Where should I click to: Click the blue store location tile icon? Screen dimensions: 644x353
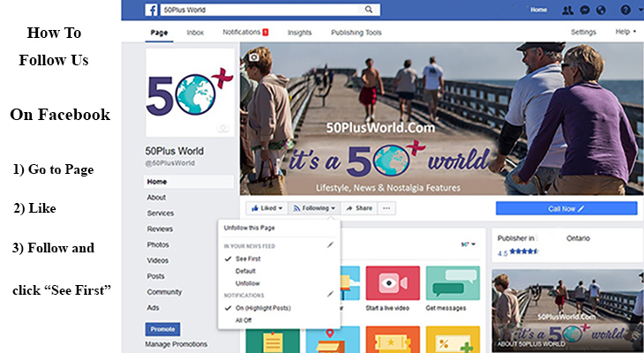pos(333,340)
